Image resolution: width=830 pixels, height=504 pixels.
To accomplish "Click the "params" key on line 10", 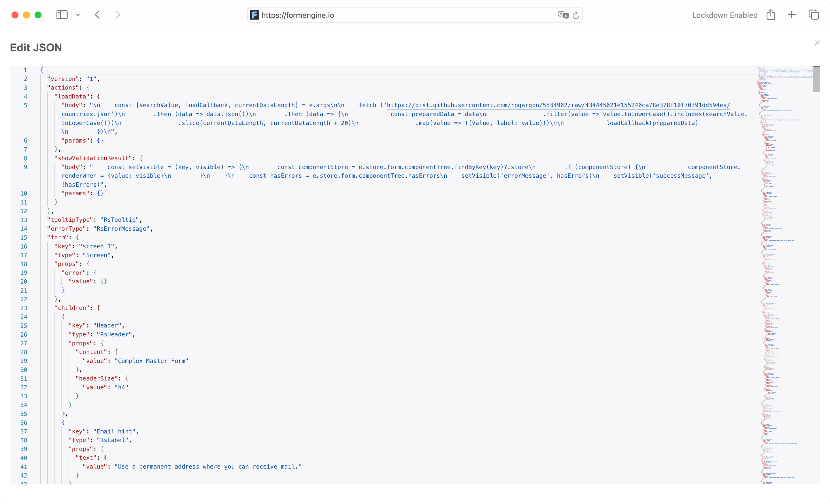I will point(76,193).
